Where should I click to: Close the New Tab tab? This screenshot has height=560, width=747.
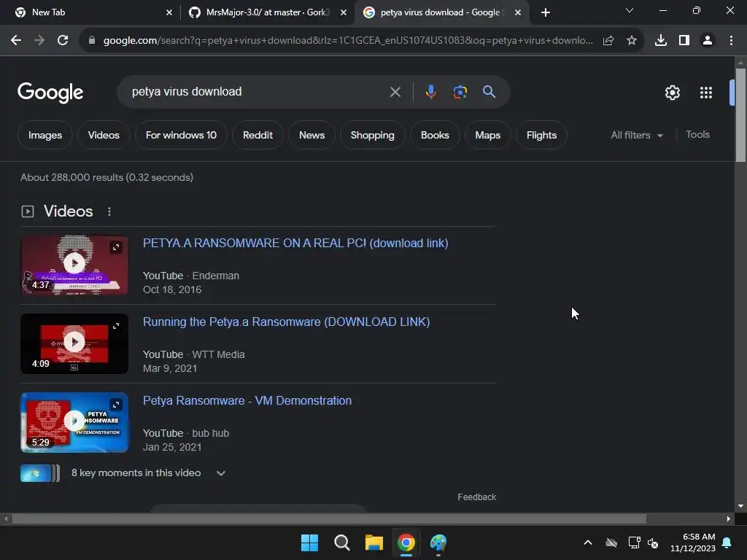click(169, 12)
